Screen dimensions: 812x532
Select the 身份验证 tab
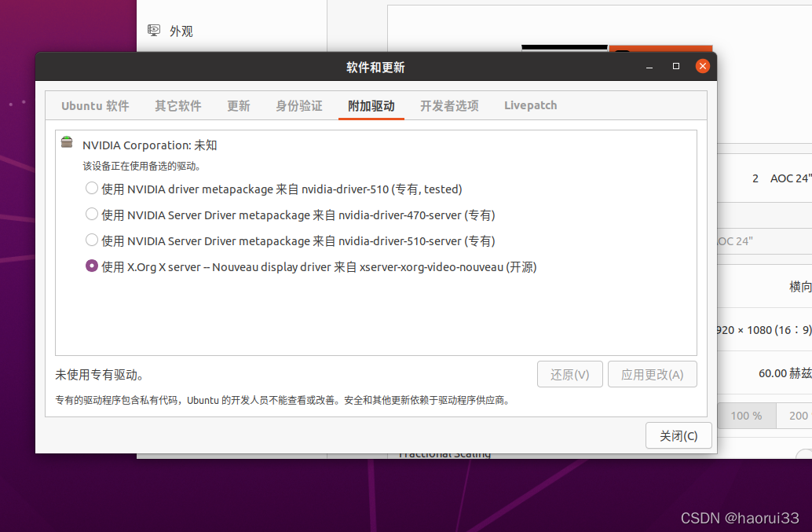pos(299,105)
